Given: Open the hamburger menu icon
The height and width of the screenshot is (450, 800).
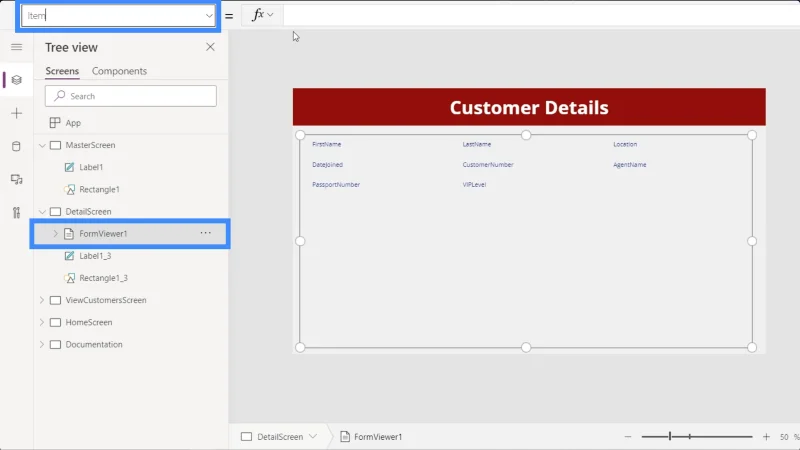Looking at the screenshot, I should [x=16, y=47].
